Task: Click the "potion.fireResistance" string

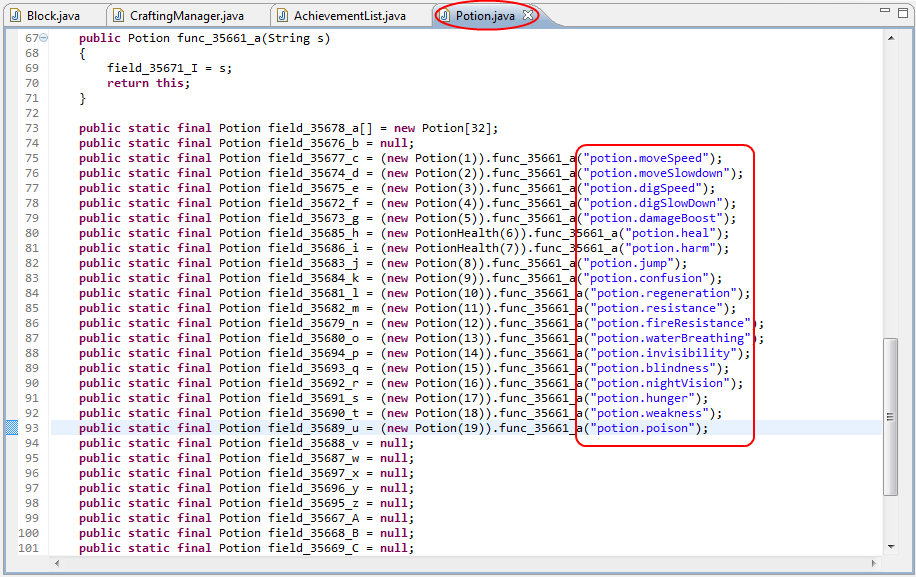Action: pyautogui.click(x=670, y=323)
